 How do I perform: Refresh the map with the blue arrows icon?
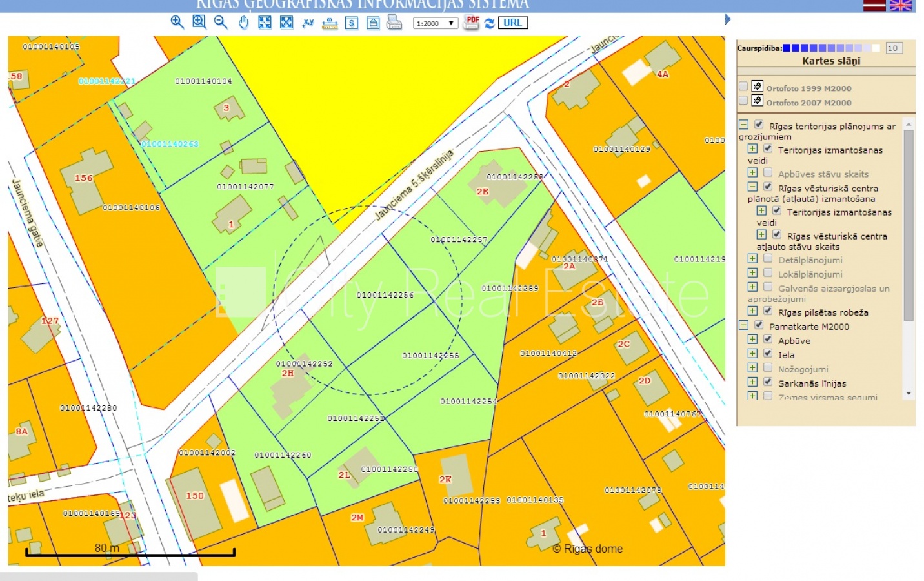(x=489, y=23)
